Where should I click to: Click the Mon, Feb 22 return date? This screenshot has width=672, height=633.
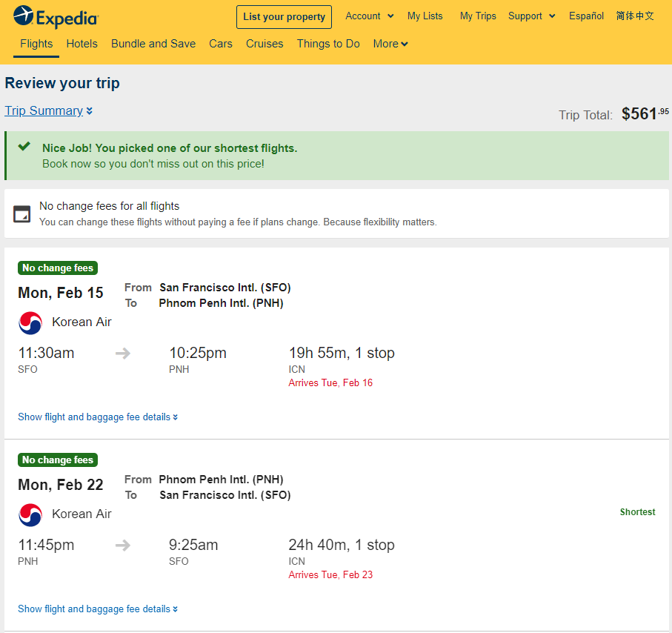click(61, 485)
